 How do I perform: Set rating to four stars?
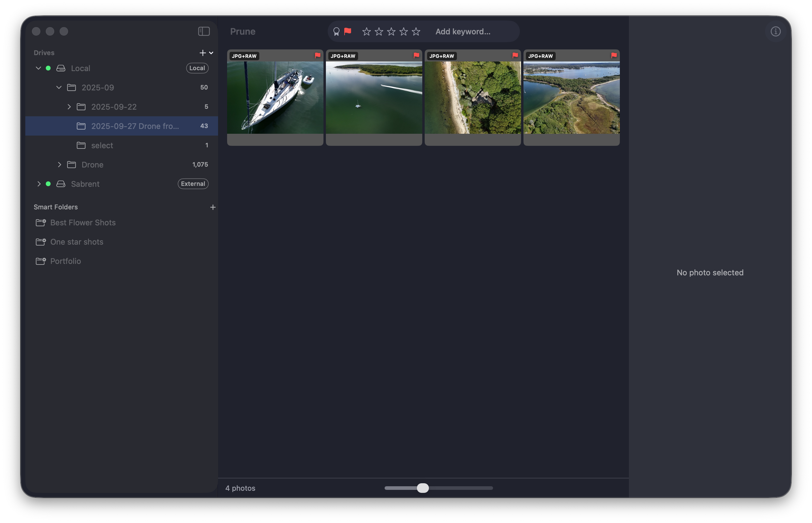[x=403, y=32]
